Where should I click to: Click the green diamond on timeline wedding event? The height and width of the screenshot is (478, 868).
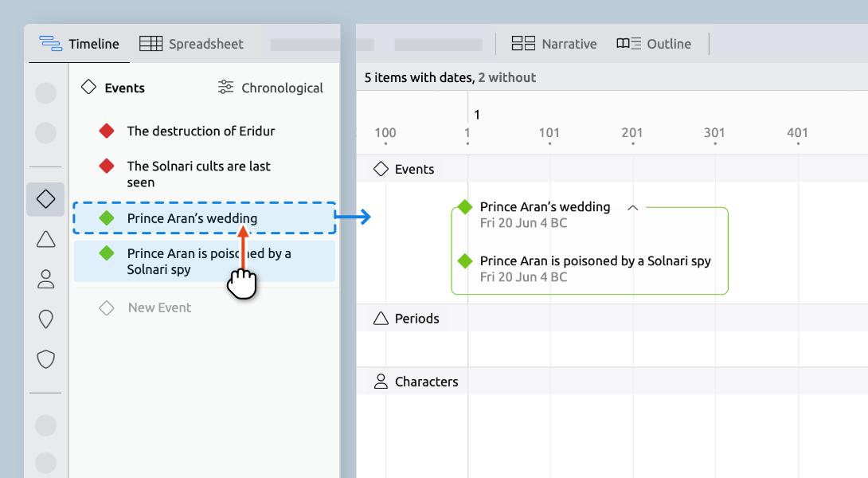click(x=465, y=206)
